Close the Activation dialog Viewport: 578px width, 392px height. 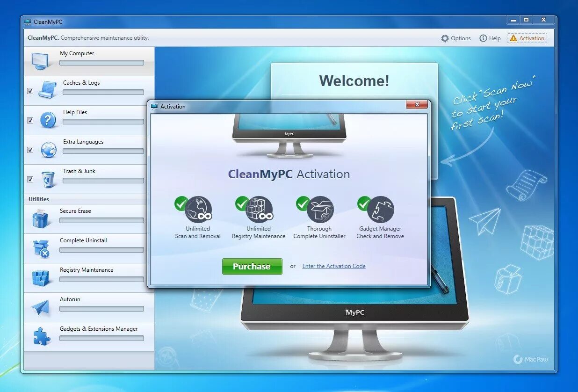tap(417, 104)
